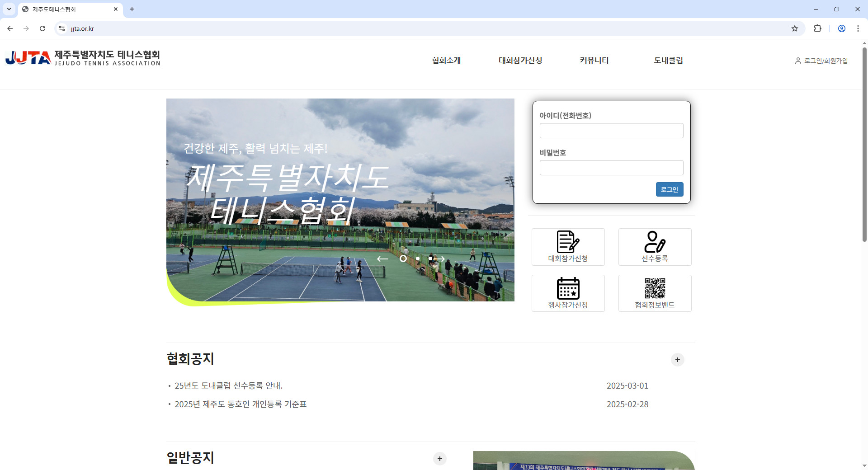Open the 커뮤니티 menu
The height and width of the screenshot is (470, 868).
[x=594, y=61]
